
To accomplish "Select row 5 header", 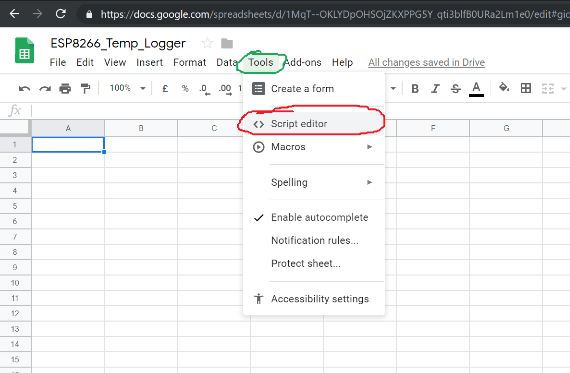I will [x=15, y=206].
